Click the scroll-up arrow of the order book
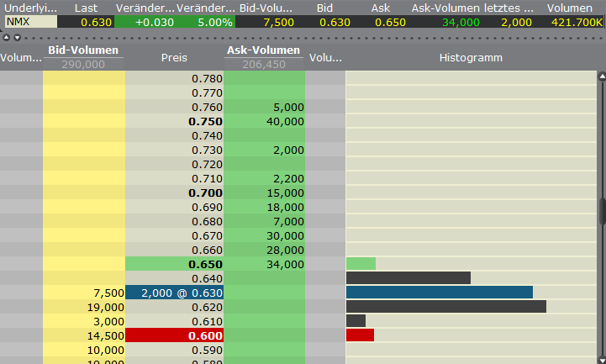606x364 pixels. 601,77
